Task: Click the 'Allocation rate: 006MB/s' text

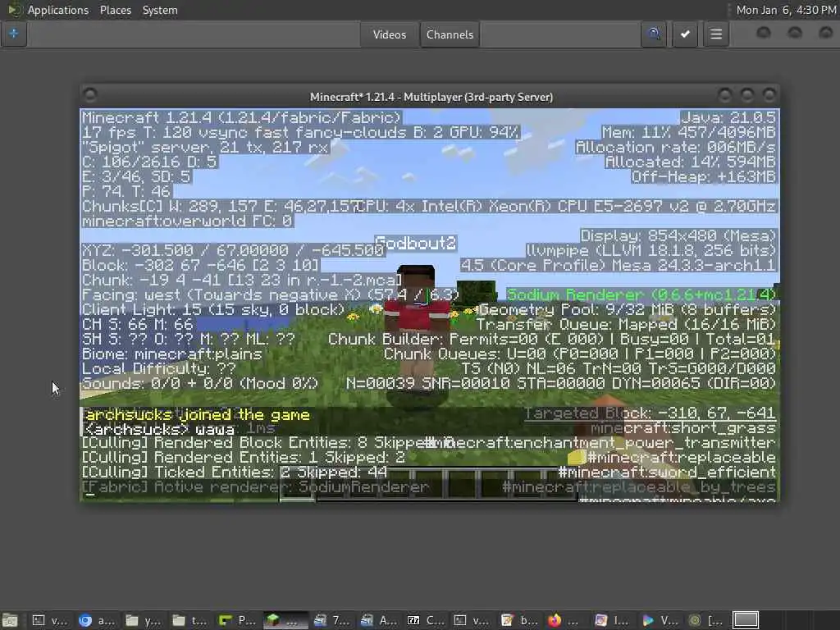Action: (x=676, y=148)
